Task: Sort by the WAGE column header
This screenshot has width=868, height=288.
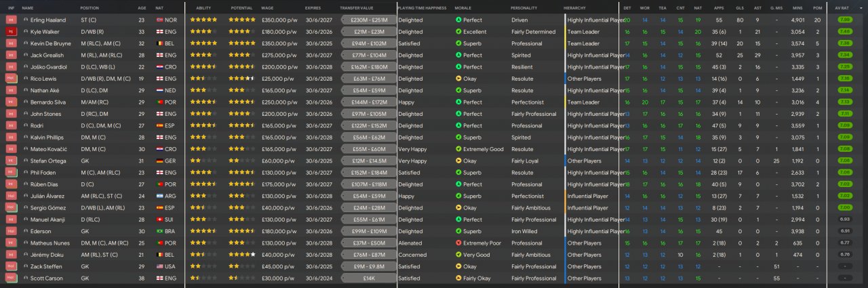Action: 267,7
